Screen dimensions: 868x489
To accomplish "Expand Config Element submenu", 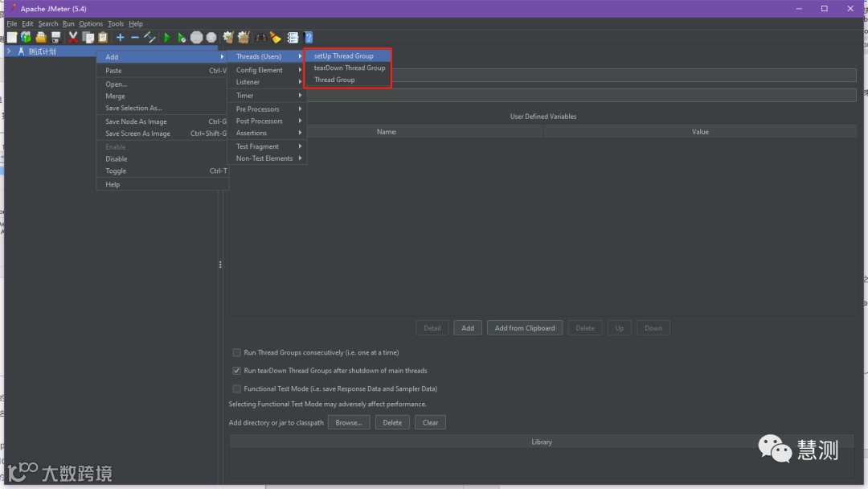I will pos(267,70).
